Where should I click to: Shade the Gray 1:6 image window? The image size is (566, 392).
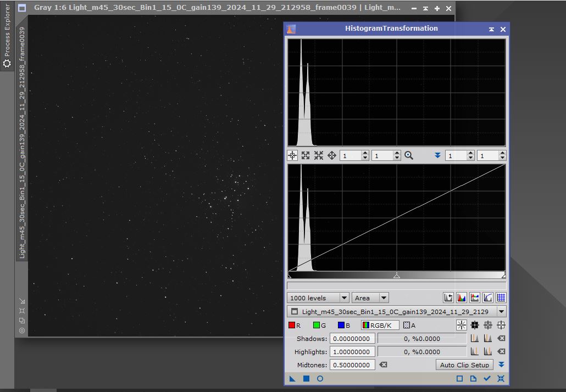coord(425,8)
